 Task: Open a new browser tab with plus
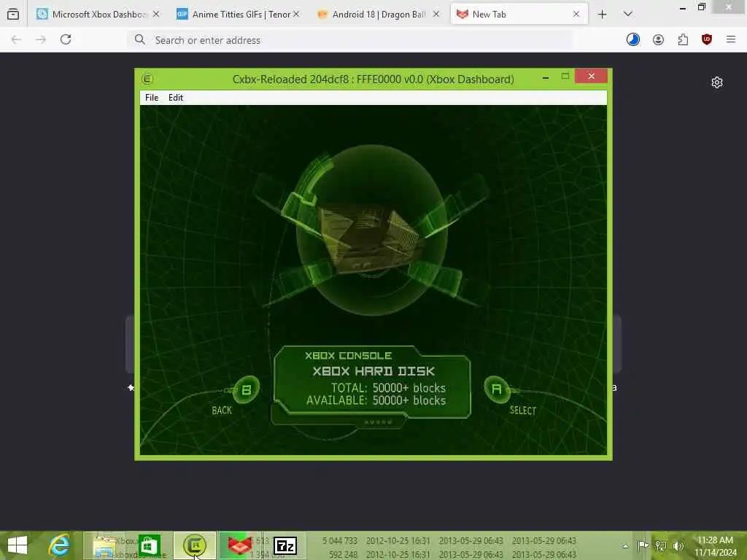click(602, 15)
